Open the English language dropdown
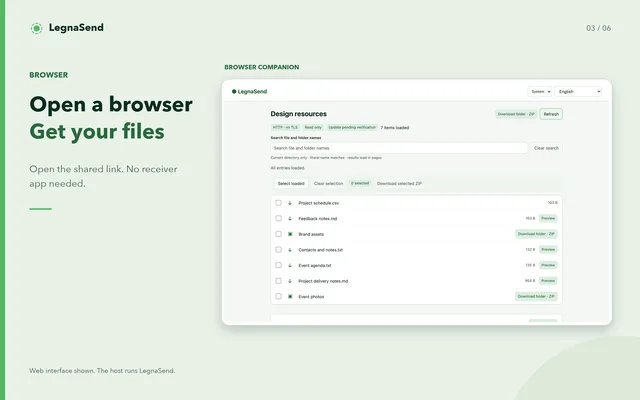Image resolution: width=640 pixels, height=400 pixels. click(x=578, y=91)
